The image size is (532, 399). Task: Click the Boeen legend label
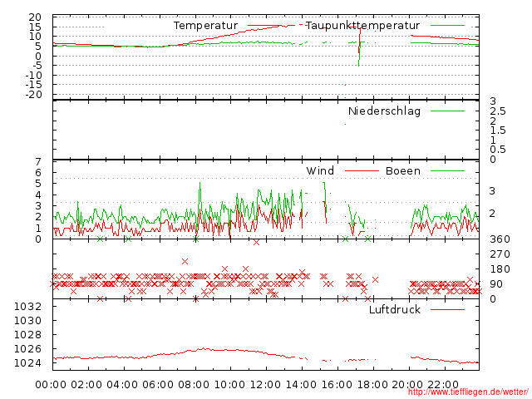point(402,170)
